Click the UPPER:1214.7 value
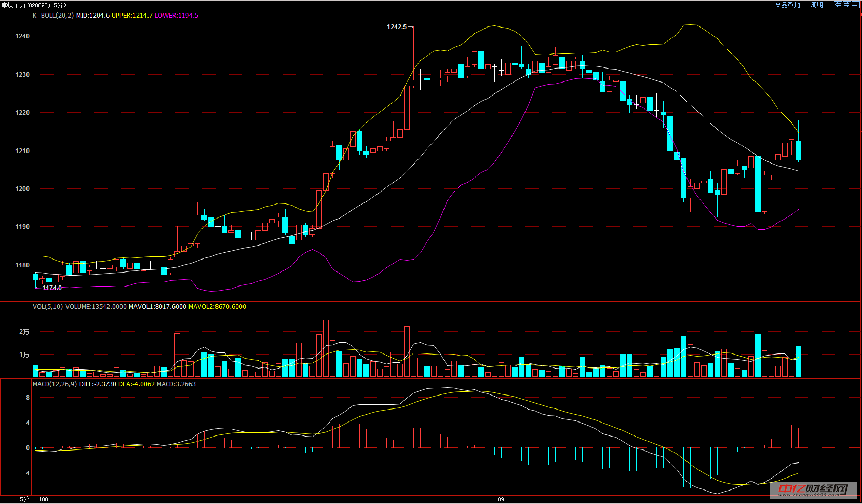The image size is (862, 504). point(132,16)
